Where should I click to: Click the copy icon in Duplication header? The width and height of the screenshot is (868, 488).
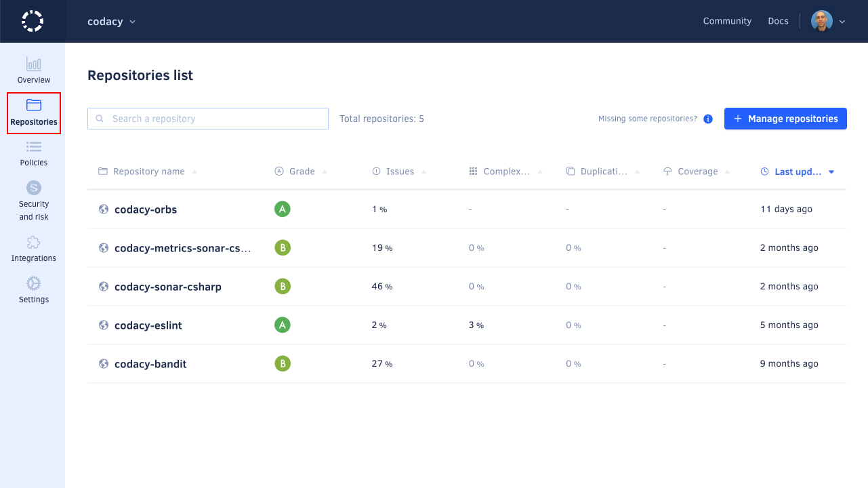[571, 171]
